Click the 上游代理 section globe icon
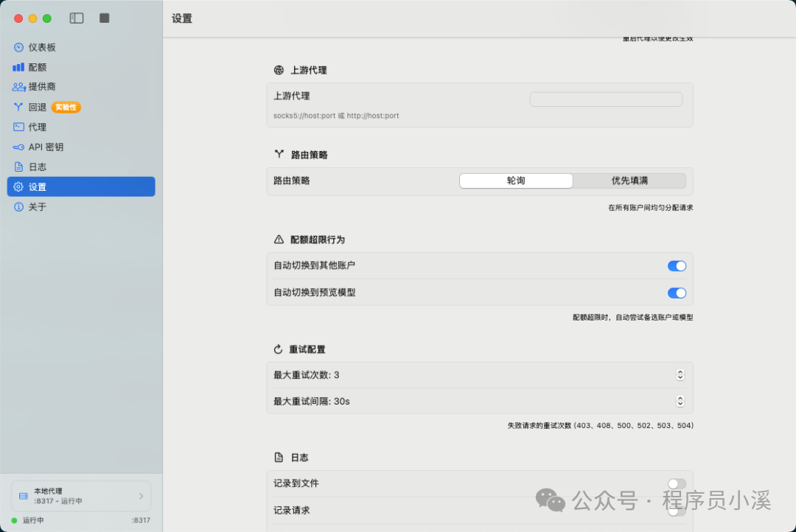The height and width of the screenshot is (532, 796). tap(279, 70)
